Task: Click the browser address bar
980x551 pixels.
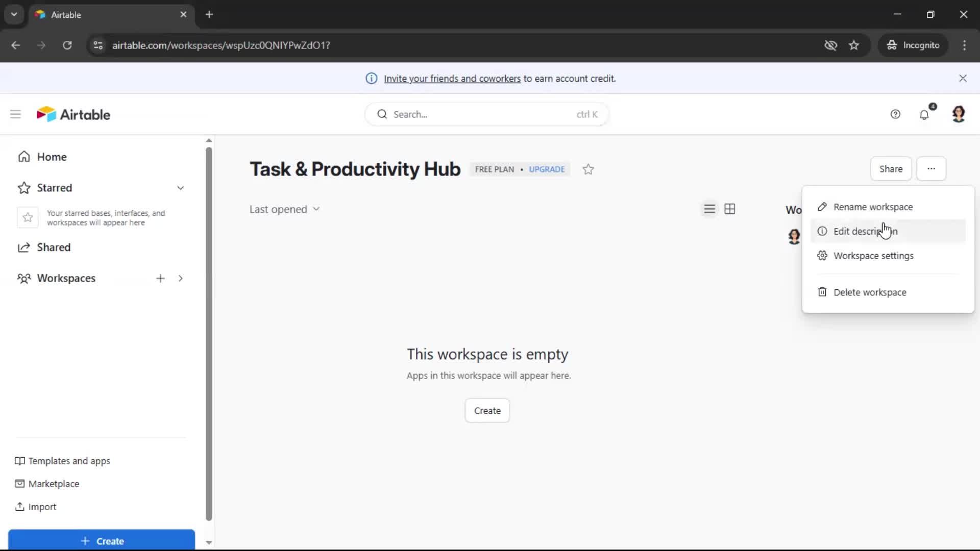Action: [x=459, y=45]
